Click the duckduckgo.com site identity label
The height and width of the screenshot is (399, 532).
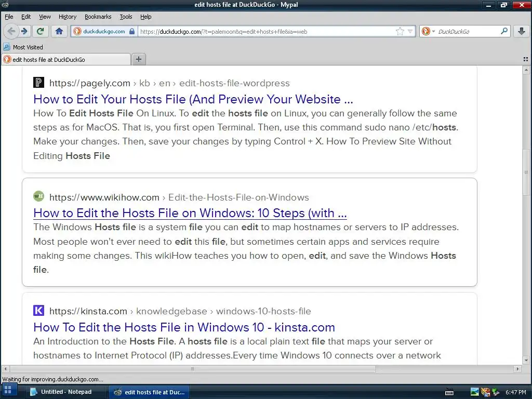pos(104,31)
